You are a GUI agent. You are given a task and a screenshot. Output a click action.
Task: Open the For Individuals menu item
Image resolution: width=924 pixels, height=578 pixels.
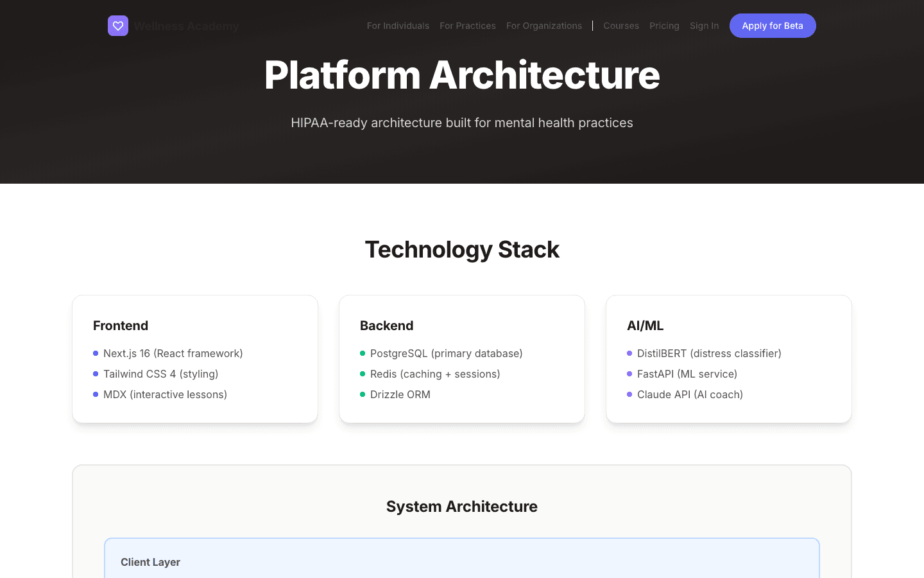pyautogui.click(x=398, y=26)
